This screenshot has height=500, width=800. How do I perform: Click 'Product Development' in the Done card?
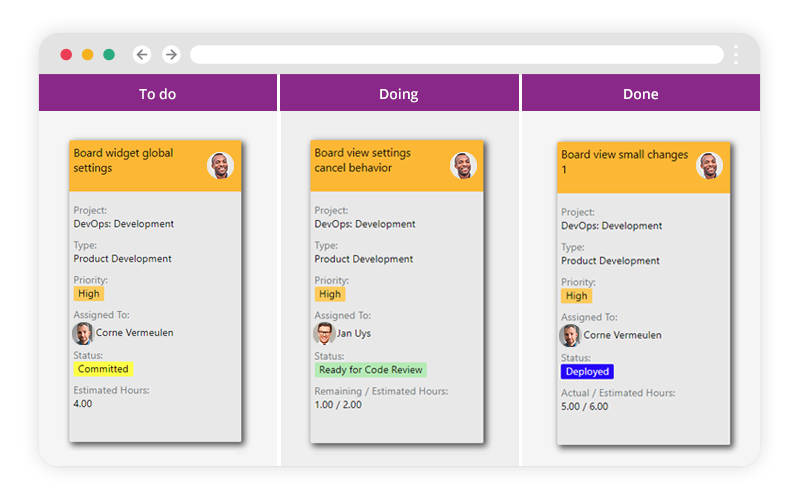click(610, 261)
